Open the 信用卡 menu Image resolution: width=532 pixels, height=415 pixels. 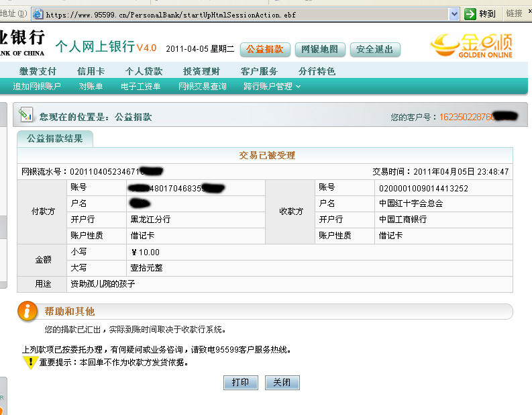(x=91, y=71)
